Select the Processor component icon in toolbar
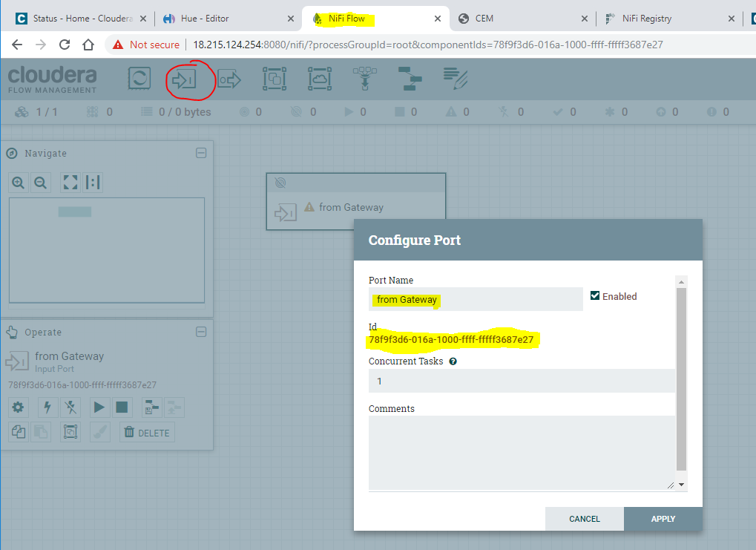The height and width of the screenshot is (550, 756). (x=139, y=79)
